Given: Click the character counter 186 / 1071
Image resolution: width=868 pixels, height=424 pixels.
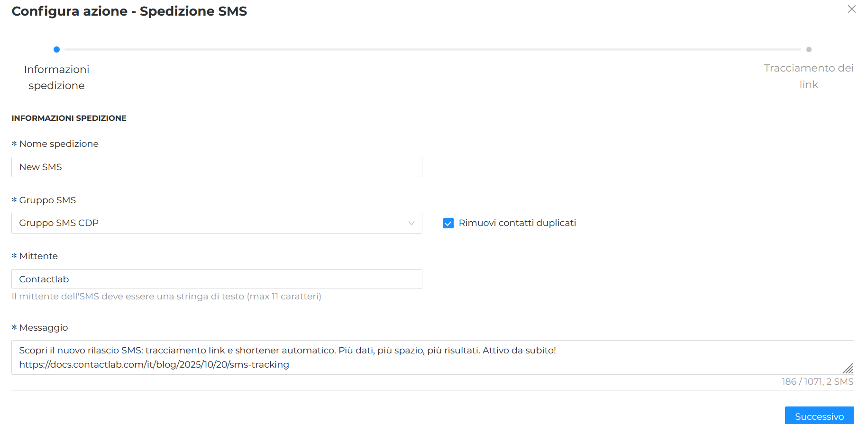Looking at the screenshot, I should (817, 381).
